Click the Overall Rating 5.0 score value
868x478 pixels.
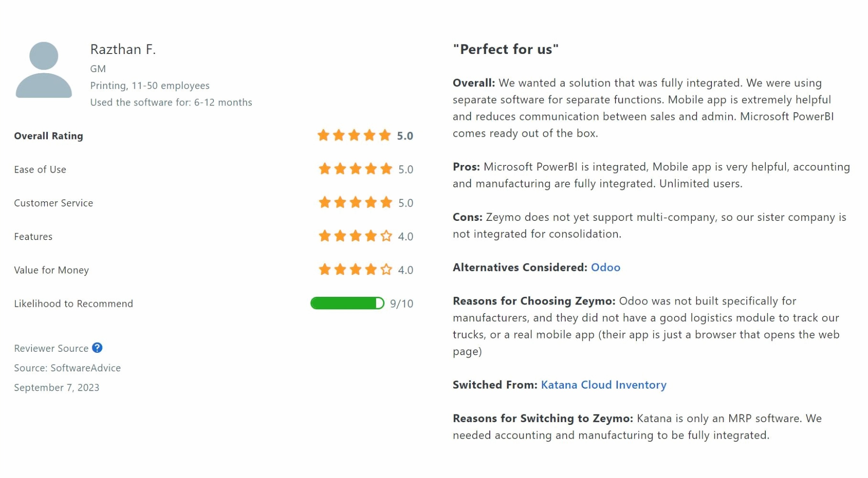point(405,136)
